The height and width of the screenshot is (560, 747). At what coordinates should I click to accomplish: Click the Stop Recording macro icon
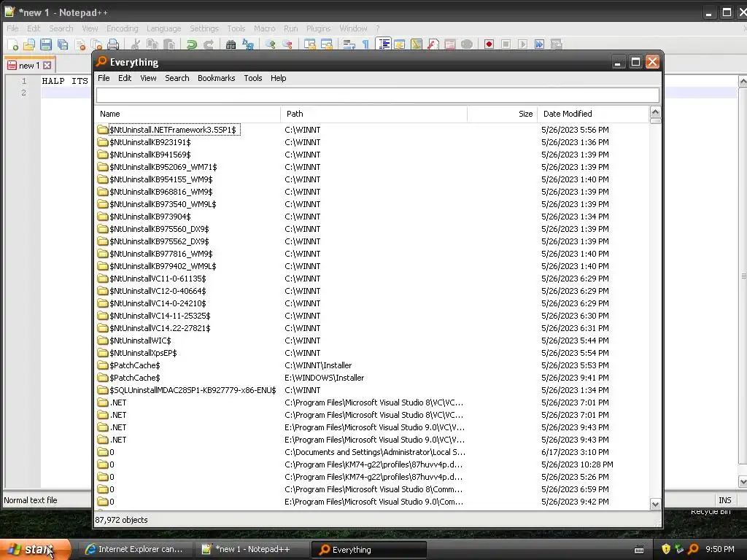[506, 44]
